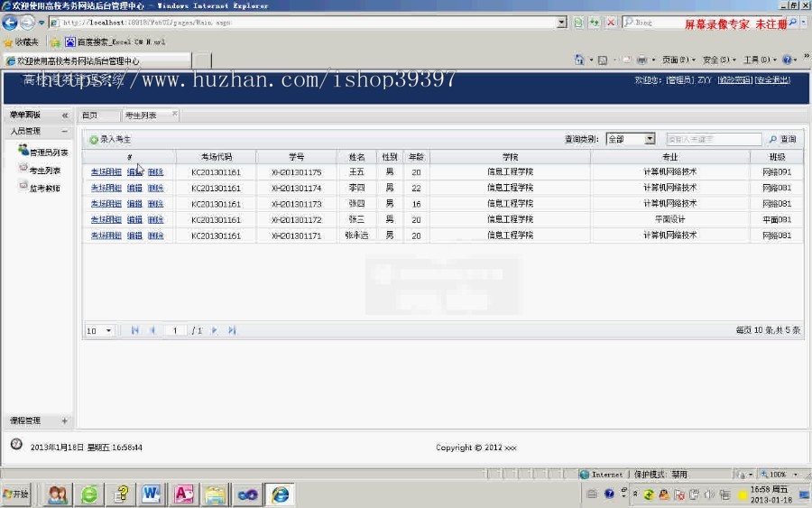
Task: Open the query category dropdown
Action: point(631,139)
